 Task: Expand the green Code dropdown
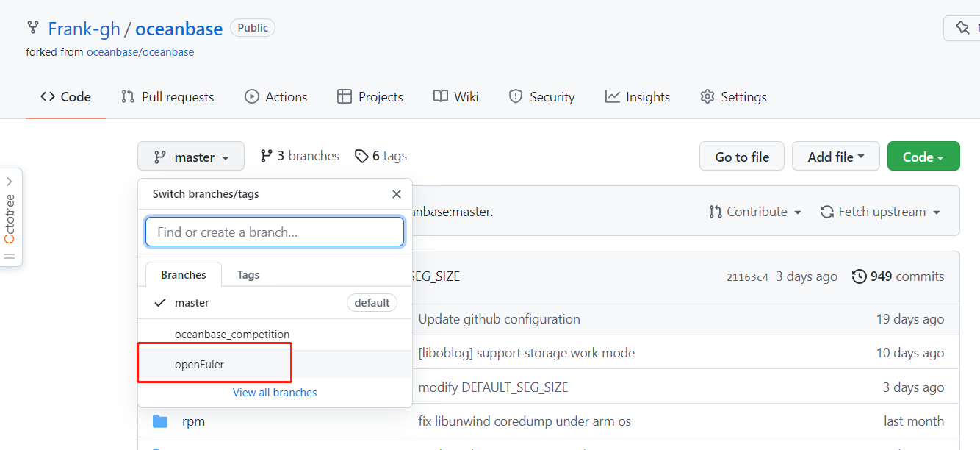click(x=923, y=157)
